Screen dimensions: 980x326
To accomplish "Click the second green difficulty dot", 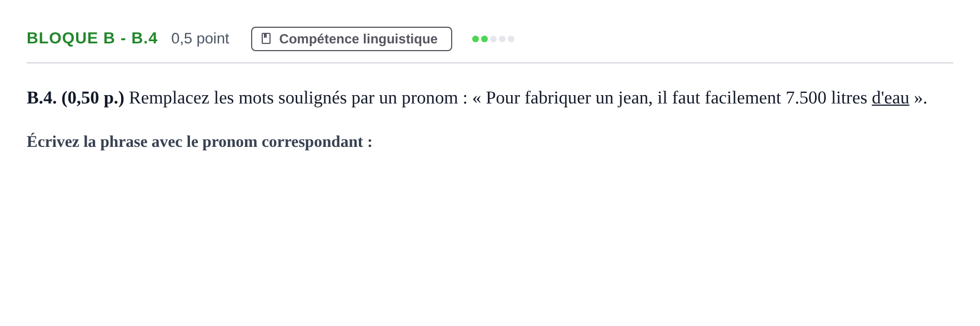I will tap(484, 39).
